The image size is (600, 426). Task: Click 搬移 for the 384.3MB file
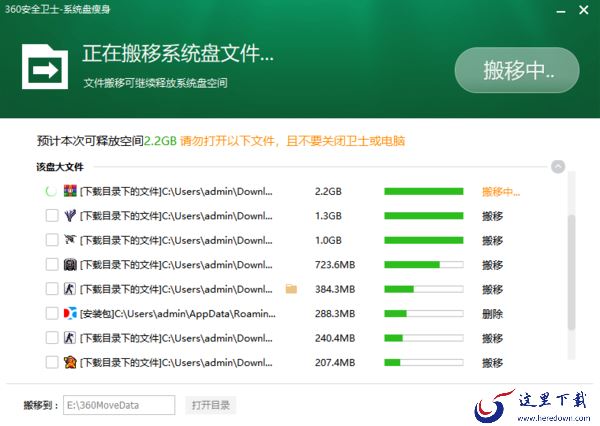tap(492, 289)
